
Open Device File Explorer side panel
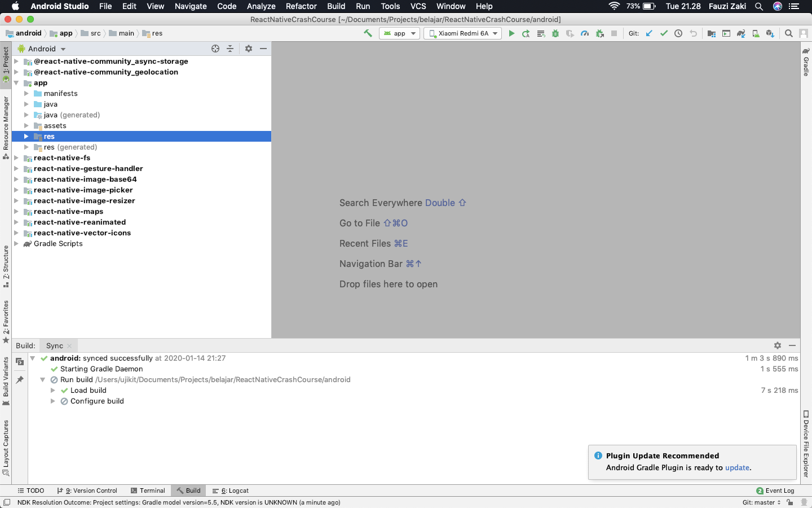tap(806, 444)
